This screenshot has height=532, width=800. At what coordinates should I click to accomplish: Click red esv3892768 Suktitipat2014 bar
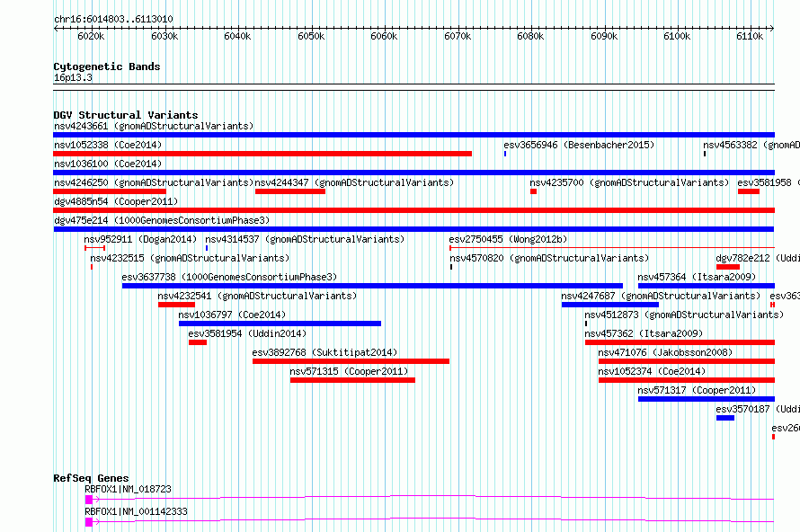click(x=351, y=361)
